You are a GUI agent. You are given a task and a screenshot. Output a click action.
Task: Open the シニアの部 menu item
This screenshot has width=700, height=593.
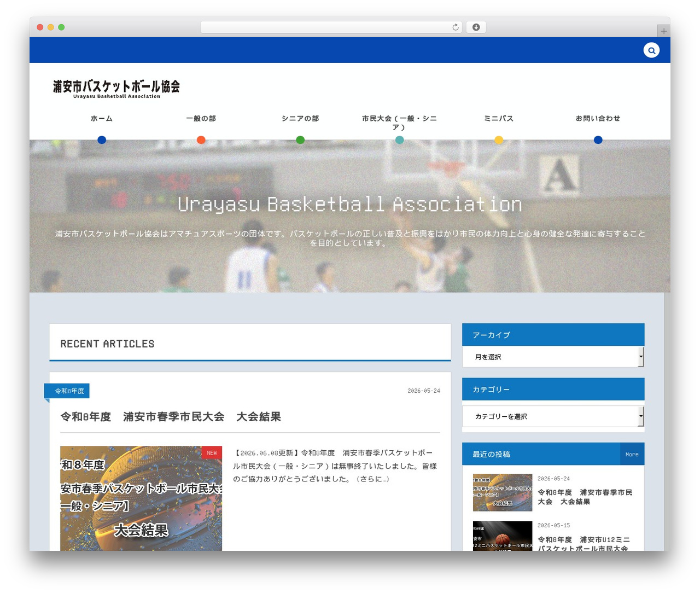[300, 119]
